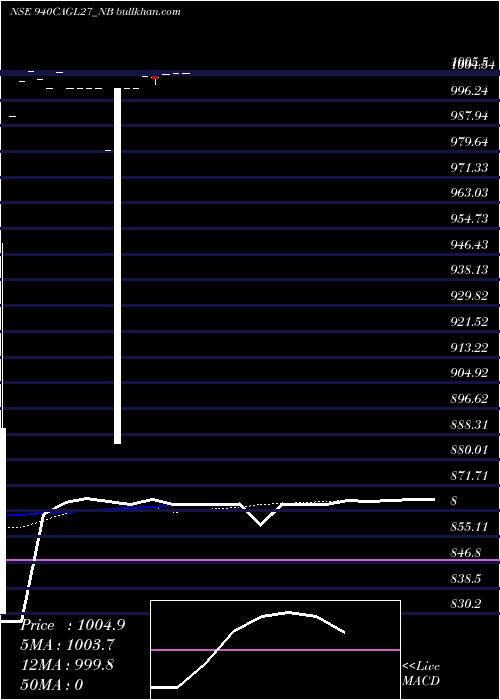500x700 pixels.
Task: Select the 871.71 price axis label
Action: point(469,476)
